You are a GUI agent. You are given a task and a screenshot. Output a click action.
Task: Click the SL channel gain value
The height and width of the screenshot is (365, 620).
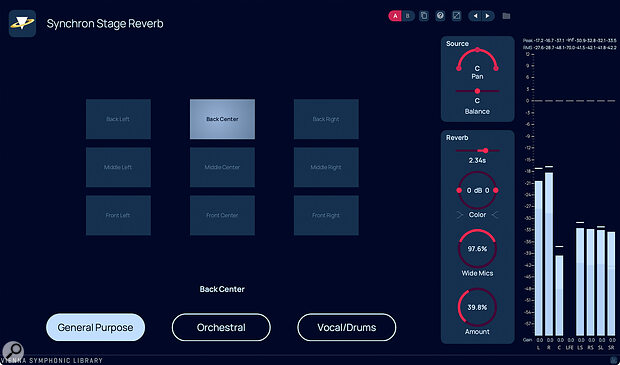(x=601, y=340)
